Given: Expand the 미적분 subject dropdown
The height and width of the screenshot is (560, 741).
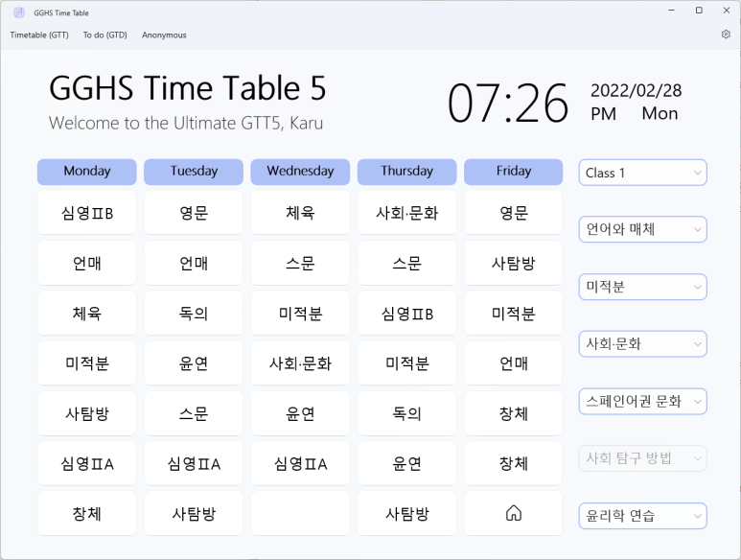Looking at the screenshot, I should tap(642, 287).
